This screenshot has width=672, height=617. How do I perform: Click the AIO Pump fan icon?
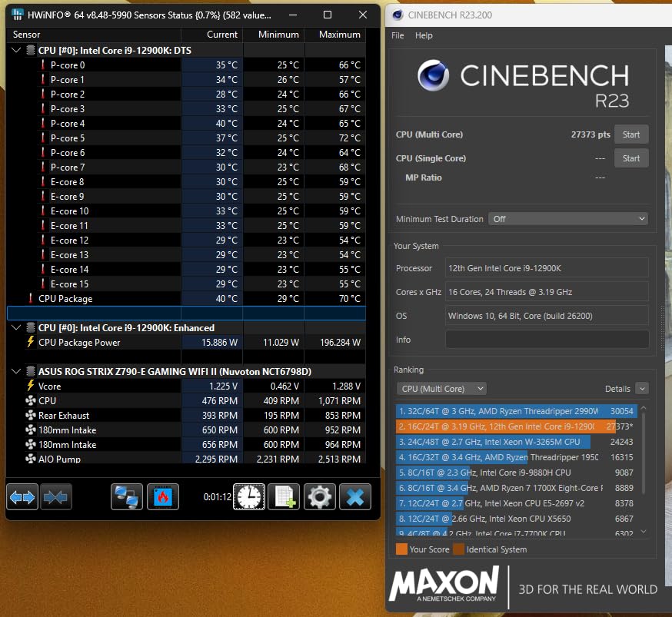tap(31, 459)
